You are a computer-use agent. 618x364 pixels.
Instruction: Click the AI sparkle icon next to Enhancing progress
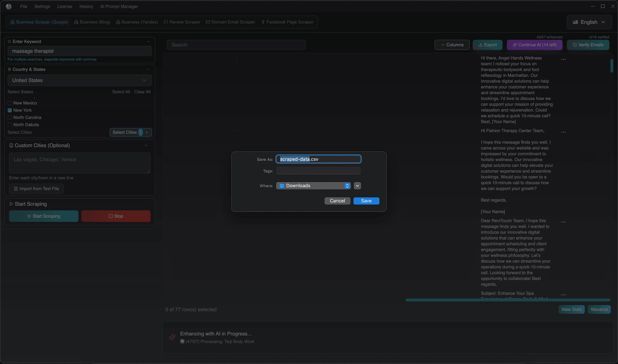(x=173, y=337)
